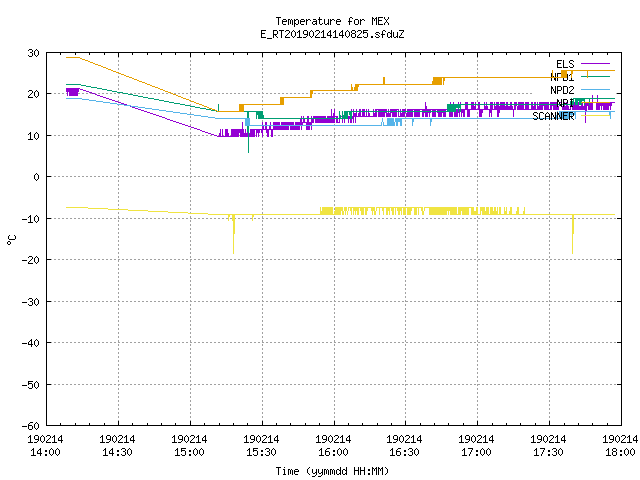Click the °C y-axis label
The image size is (640, 480).
tap(12, 240)
